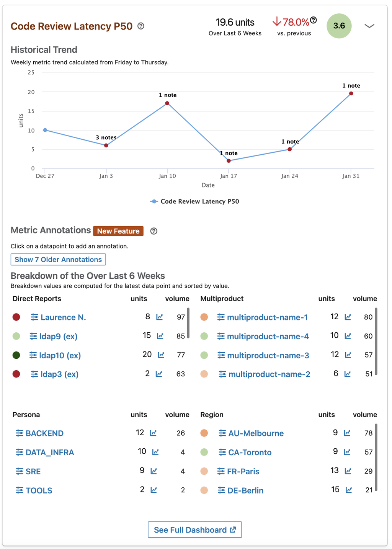The image size is (392, 549).
Task: Click the green 3.6 score circle
Action: 339,26
